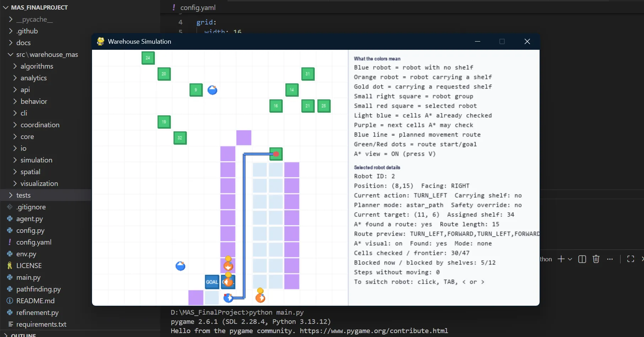Click the warning icon beside config.yaml
This screenshot has height=337, width=644.
tap(10, 242)
